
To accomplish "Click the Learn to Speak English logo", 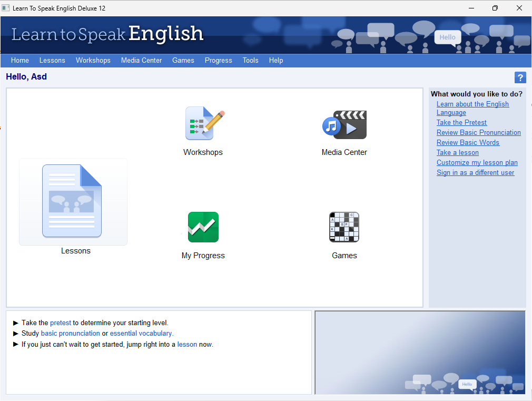I will click(x=107, y=34).
